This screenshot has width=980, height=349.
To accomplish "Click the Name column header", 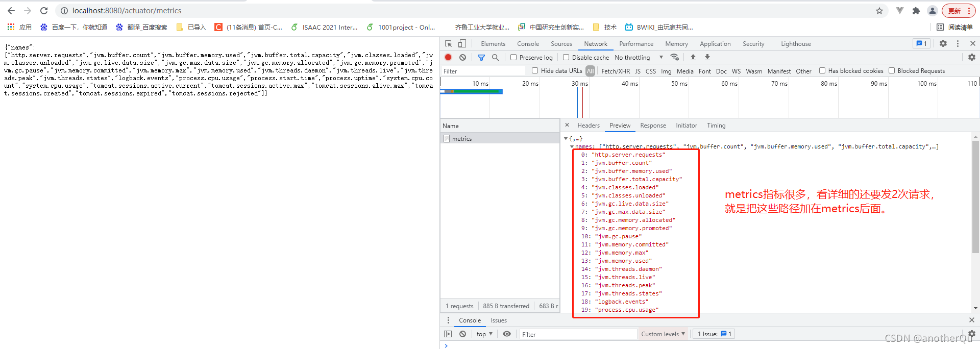I will pyautogui.click(x=500, y=126).
